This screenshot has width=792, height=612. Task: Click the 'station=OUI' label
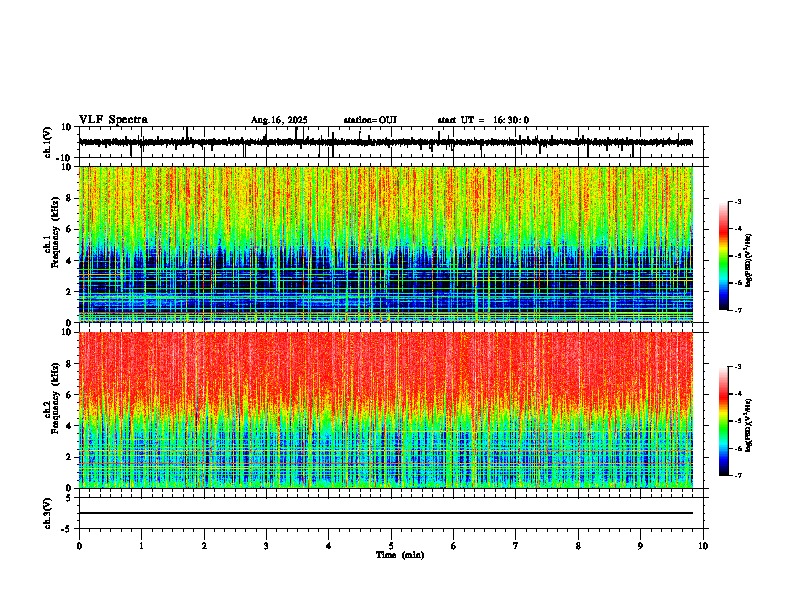[x=370, y=120]
